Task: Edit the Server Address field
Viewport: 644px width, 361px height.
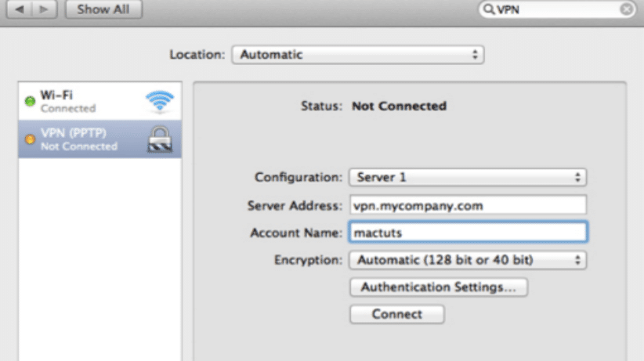Action: point(468,205)
